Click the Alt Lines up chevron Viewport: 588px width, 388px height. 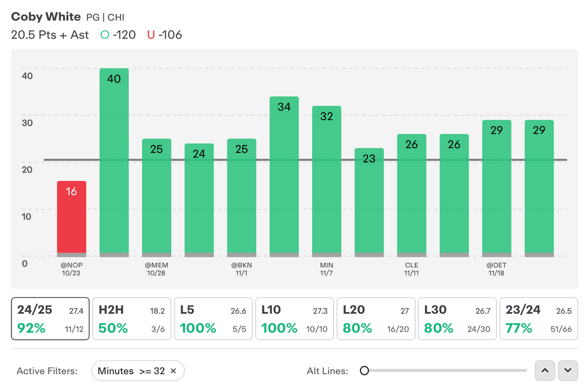545,370
